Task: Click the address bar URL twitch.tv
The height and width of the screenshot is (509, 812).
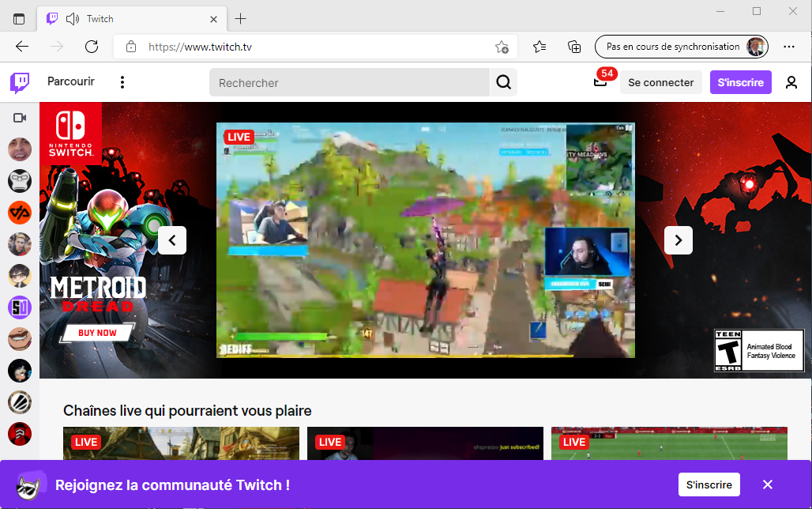Action: click(x=200, y=47)
